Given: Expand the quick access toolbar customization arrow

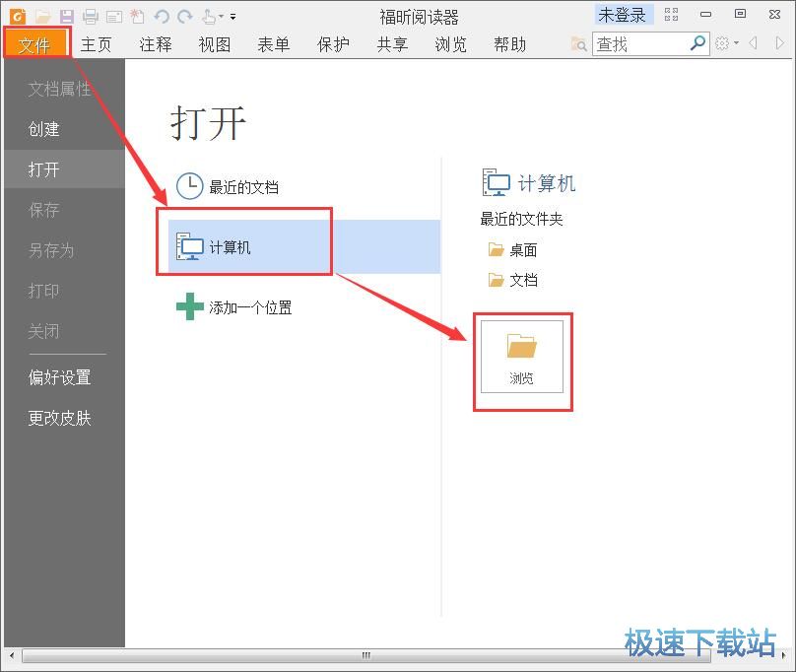Looking at the screenshot, I should click(232, 16).
